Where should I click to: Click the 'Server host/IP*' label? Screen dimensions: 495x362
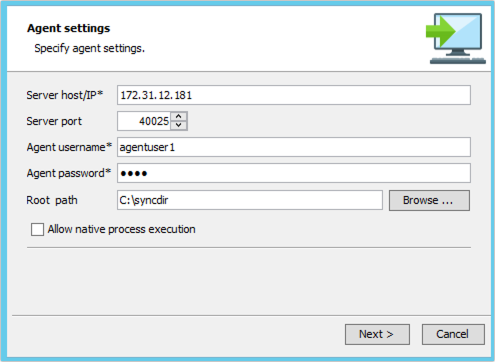coord(65,95)
